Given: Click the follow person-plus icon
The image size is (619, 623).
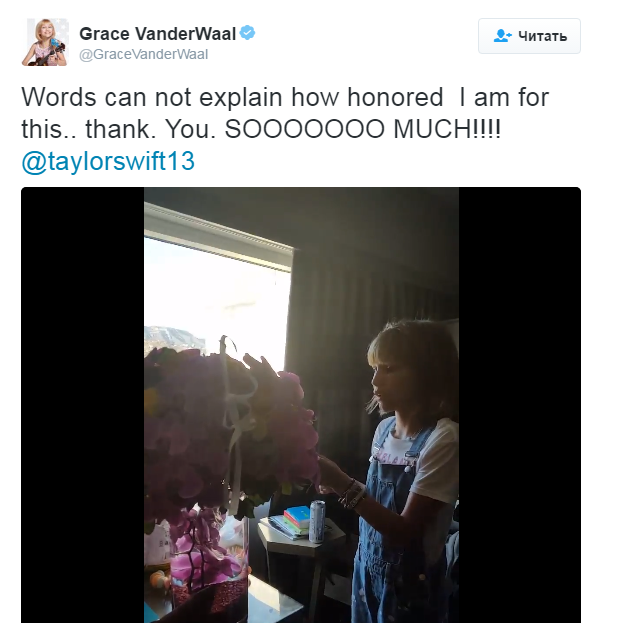Looking at the screenshot, I should (x=503, y=36).
